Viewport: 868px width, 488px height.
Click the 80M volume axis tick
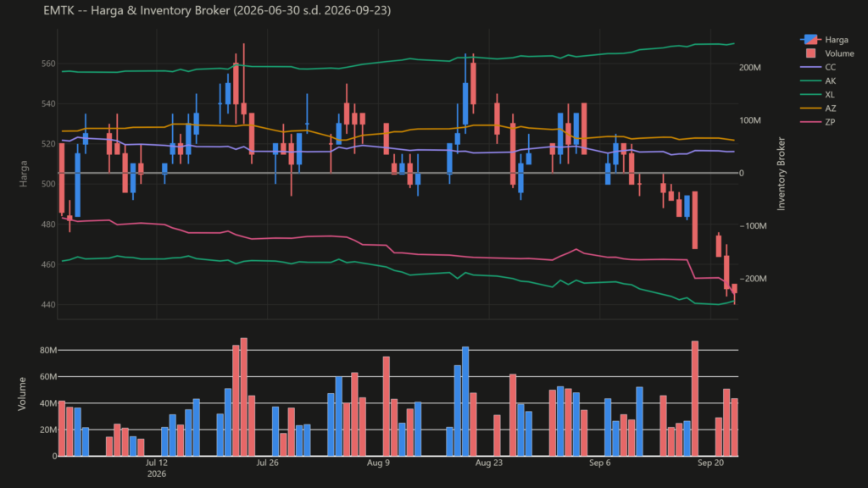click(48, 350)
